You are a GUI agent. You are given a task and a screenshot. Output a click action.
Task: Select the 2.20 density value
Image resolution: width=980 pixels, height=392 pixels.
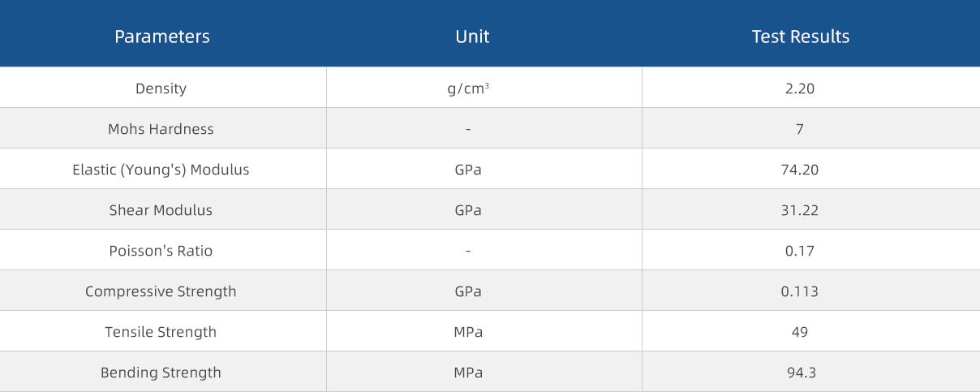[800, 88]
